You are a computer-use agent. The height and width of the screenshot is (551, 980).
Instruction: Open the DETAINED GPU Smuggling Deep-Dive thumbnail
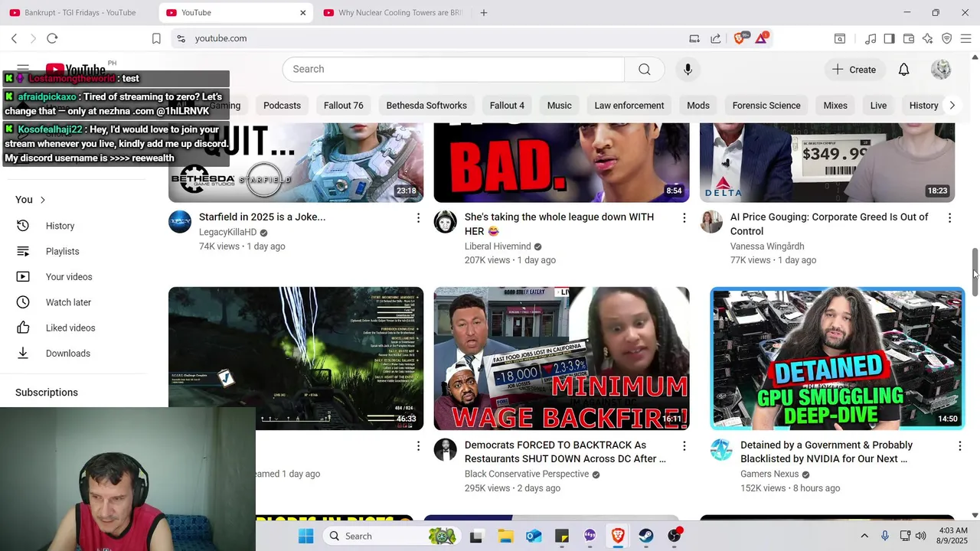point(837,358)
